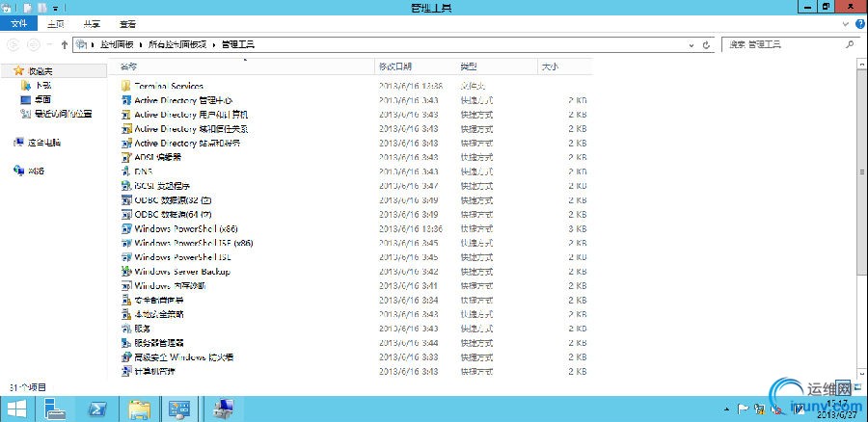Click the 3 KB size of PowerShell (x86)
868x422 pixels.
click(x=578, y=228)
